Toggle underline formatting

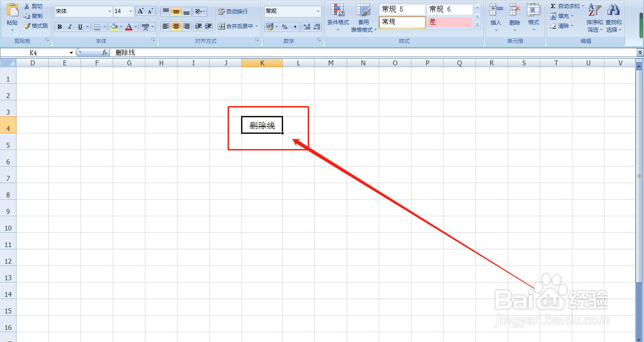tap(80, 27)
